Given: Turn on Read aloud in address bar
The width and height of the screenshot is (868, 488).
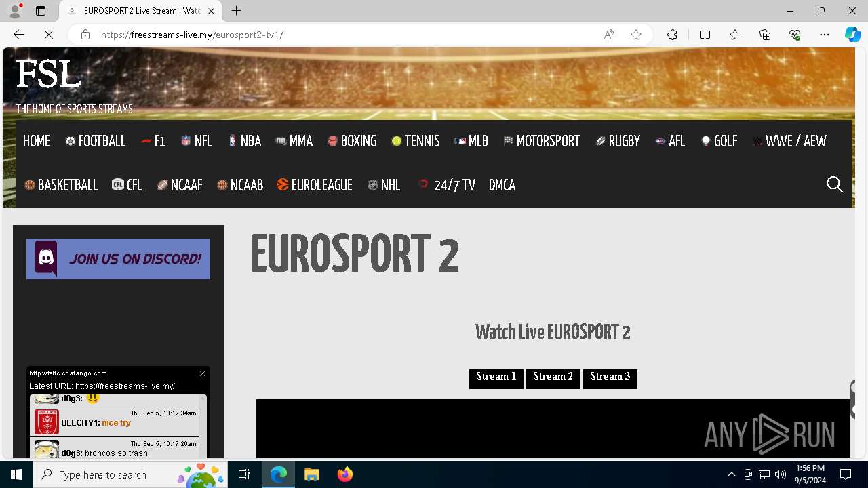Looking at the screenshot, I should (609, 35).
